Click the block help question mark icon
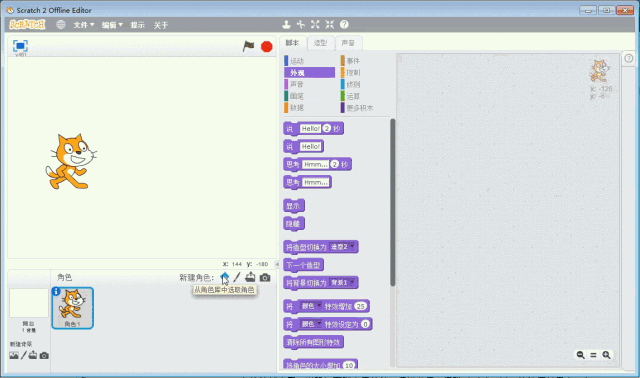 pos(344,24)
